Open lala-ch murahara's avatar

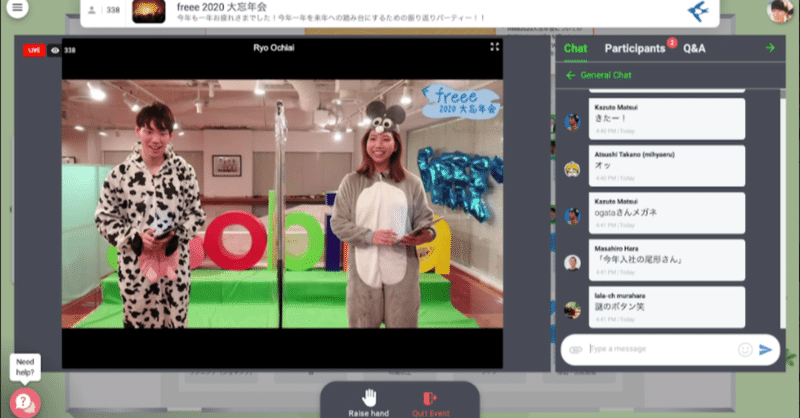pyautogui.click(x=572, y=310)
